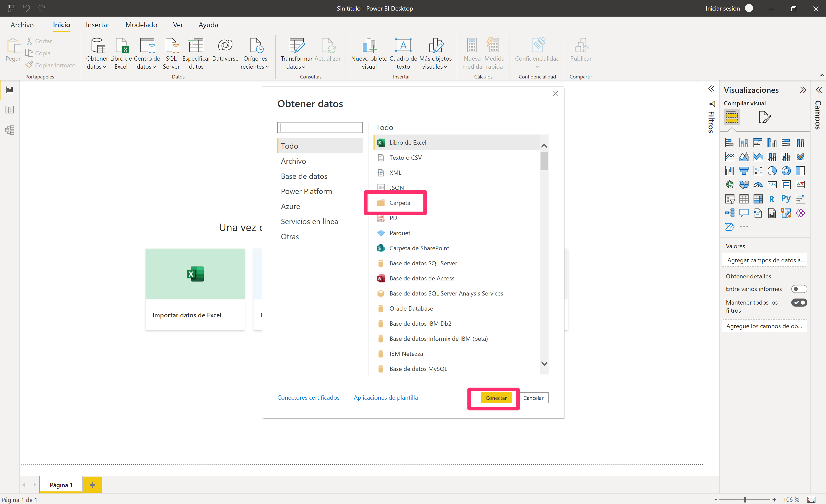Viewport: 826px width, 504px height.
Task: Click SQL Server ribbon icon
Action: tap(171, 54)
